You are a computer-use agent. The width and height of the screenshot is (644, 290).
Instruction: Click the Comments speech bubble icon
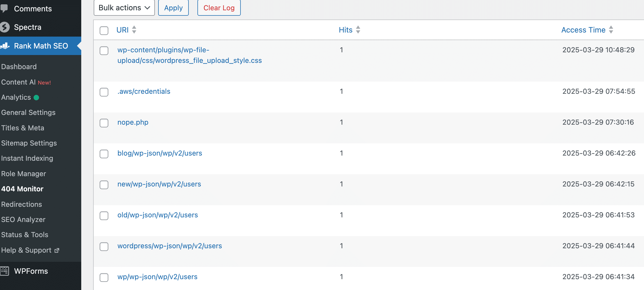coord(4,9)
